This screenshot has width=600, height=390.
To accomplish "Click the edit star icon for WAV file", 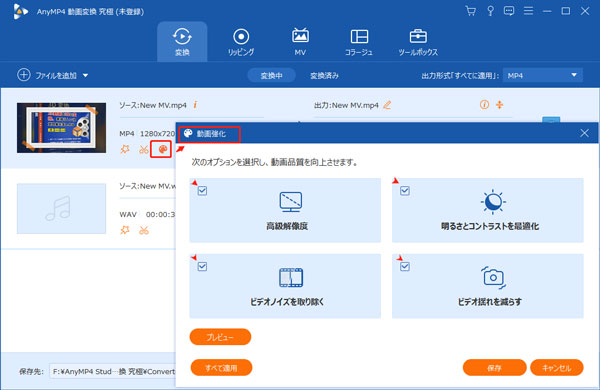I will coord(125,230).
